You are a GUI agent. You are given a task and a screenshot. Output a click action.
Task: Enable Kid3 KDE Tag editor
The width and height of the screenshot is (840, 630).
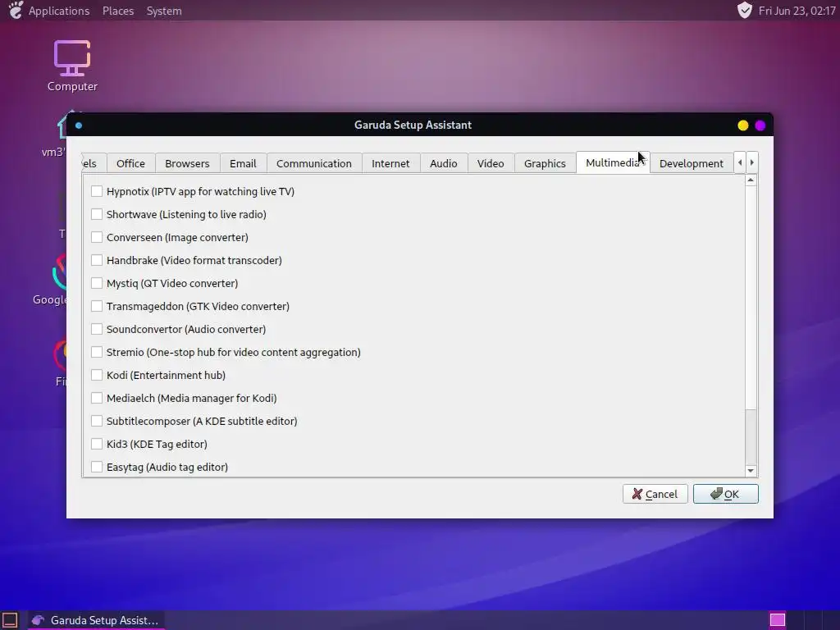pos(97,444)
